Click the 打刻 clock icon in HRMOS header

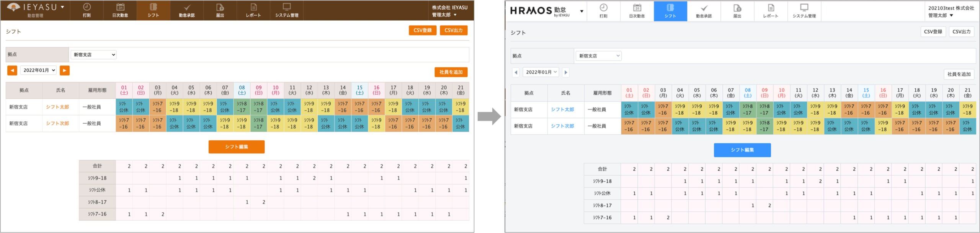coord(603,8)
